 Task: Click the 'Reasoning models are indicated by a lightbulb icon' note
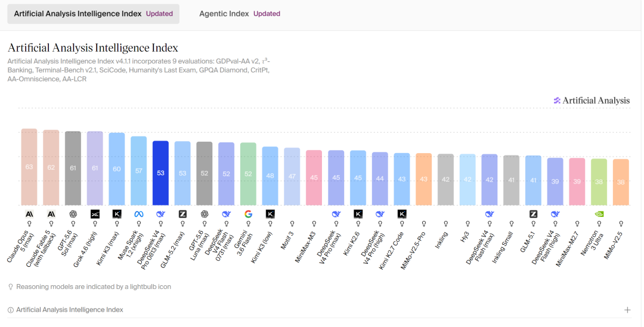click(x=94, y=286)
